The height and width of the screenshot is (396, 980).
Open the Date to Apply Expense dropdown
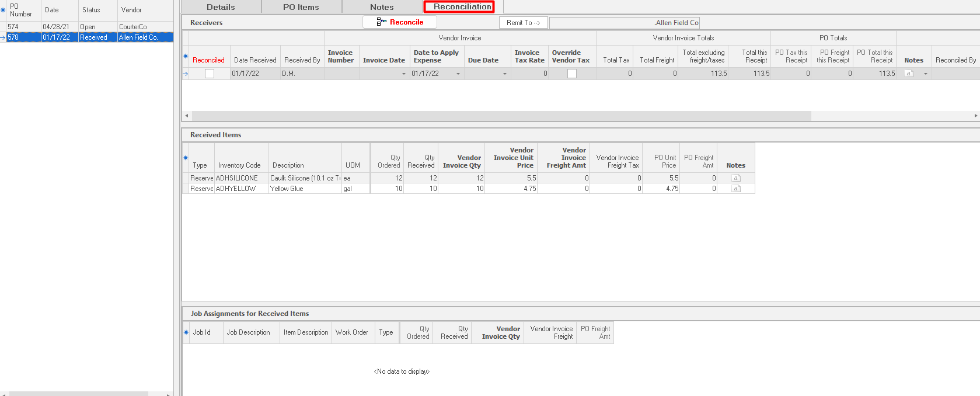click(458, 74)
